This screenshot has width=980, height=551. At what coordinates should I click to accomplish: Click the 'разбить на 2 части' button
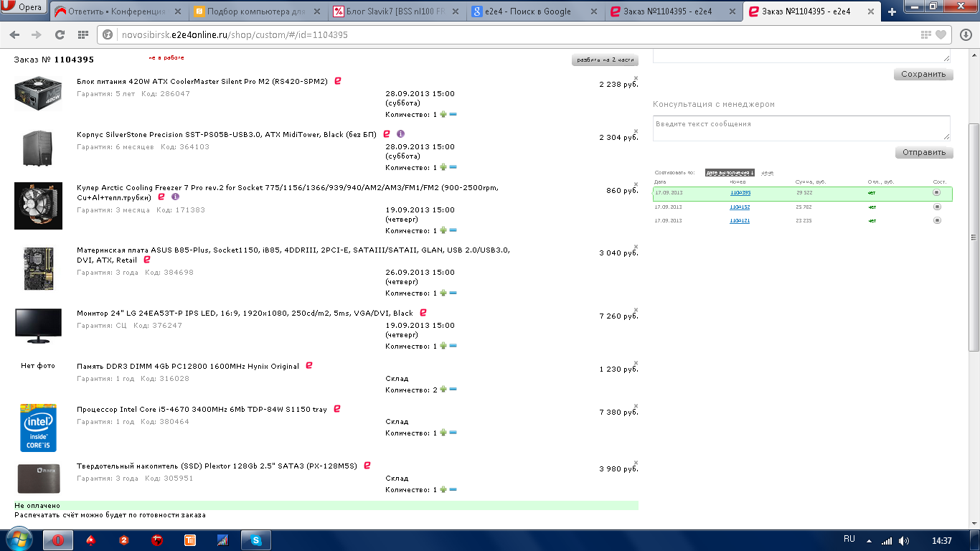pyautogui.click(x=605, y=60)
